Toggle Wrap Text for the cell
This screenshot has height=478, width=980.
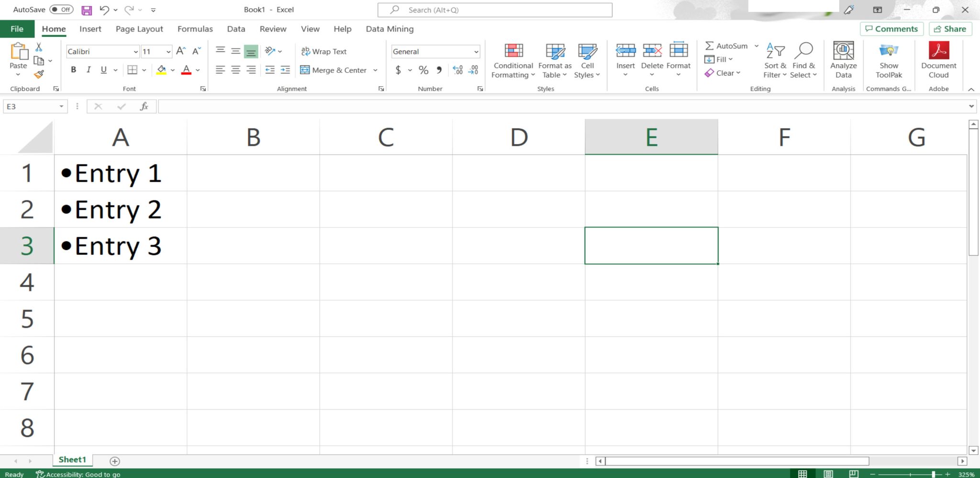[x=324, y=51]
